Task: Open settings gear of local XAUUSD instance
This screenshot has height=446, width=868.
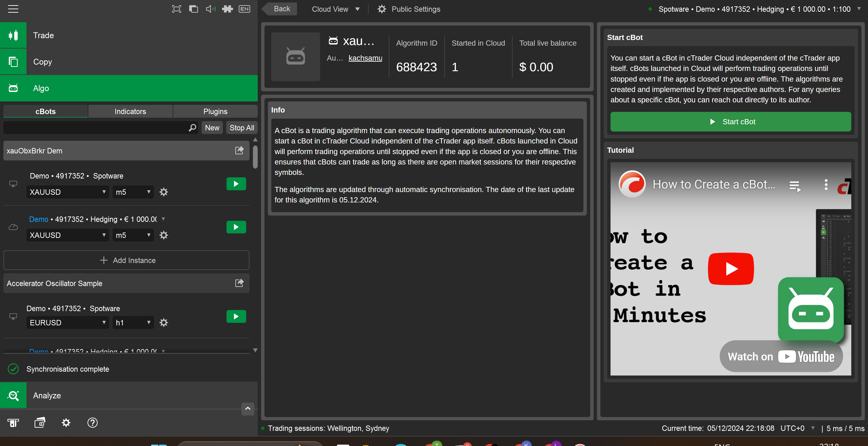Action: (164, 192)
